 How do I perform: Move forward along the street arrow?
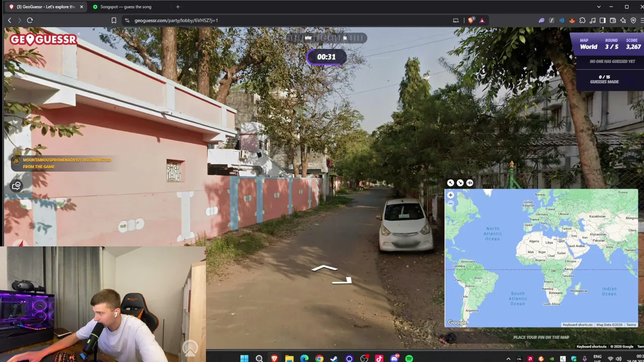pos(325,268)
